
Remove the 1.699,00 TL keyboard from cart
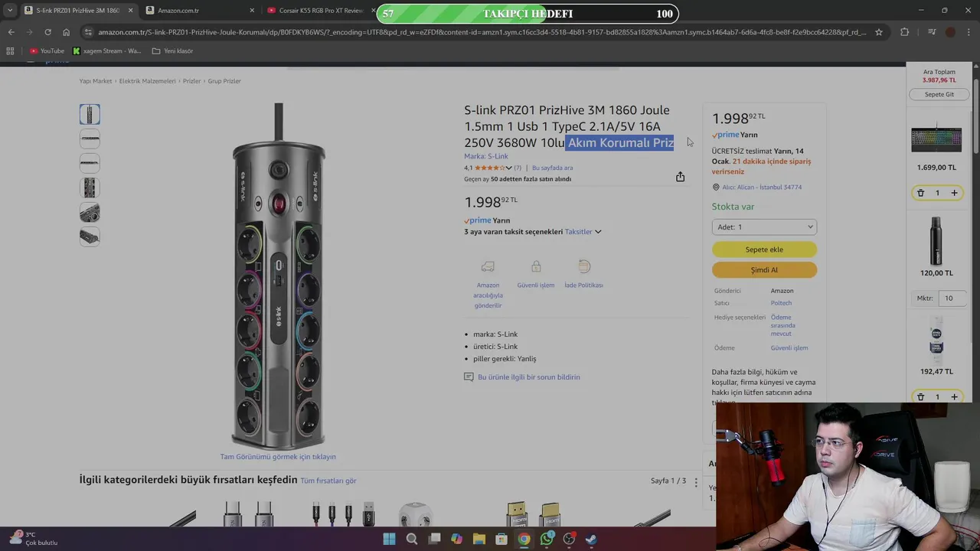(x=921, y=193)
